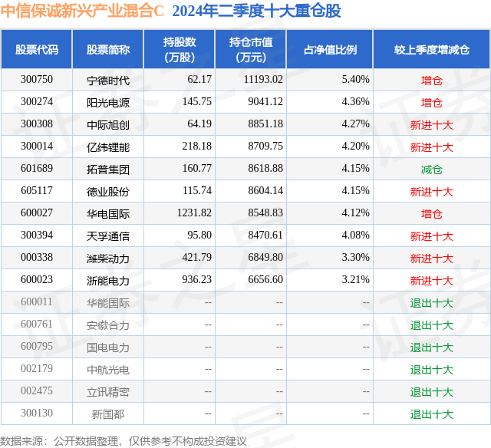The image size is (491, 448).
Task: Click 退出十大 status for 华能国际
Action: point(432,303)
